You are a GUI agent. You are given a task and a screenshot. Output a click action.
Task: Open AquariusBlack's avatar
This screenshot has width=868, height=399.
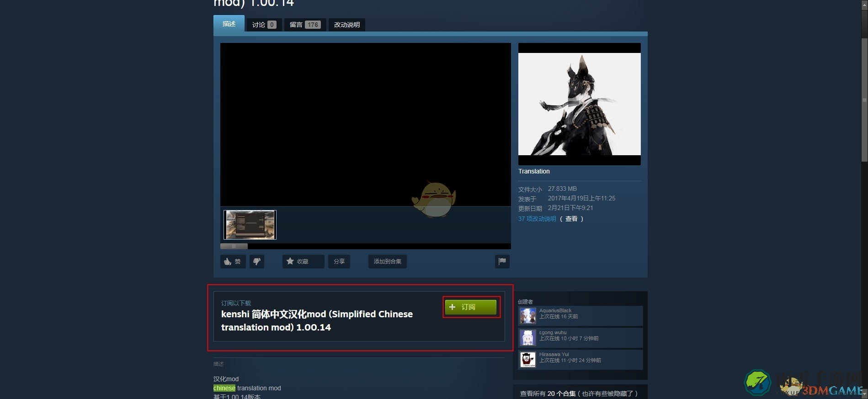tap(528, 315)
